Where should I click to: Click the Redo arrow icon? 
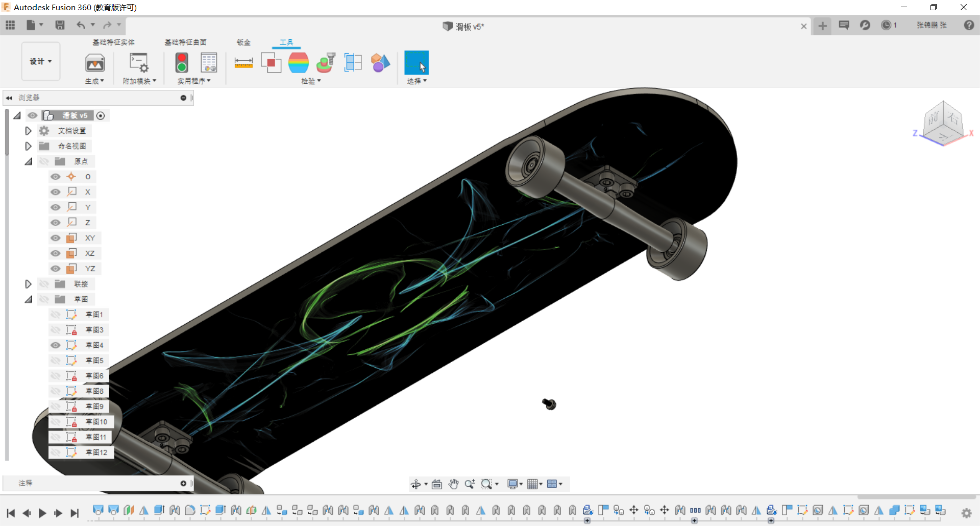click(107, 25)
